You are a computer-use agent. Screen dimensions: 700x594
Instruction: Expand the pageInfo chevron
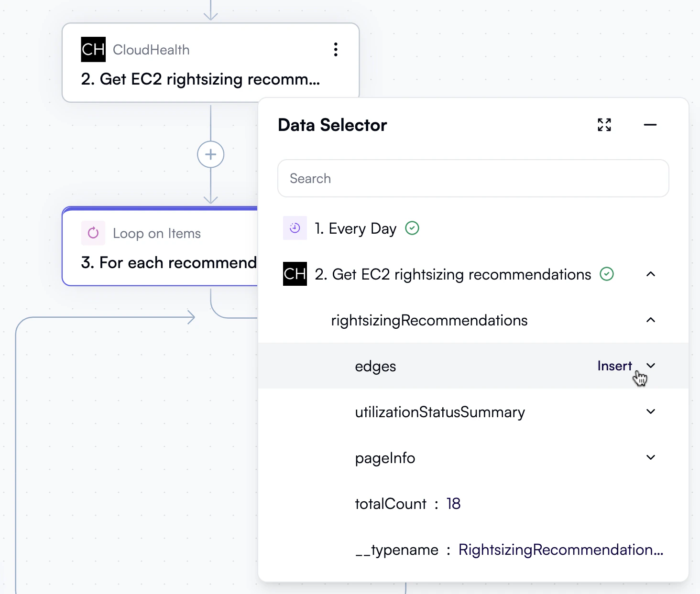[651, 458]
